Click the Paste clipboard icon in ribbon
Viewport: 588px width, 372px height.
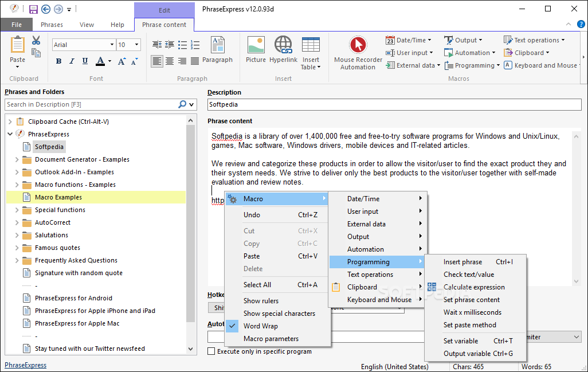tap(17, 45)
